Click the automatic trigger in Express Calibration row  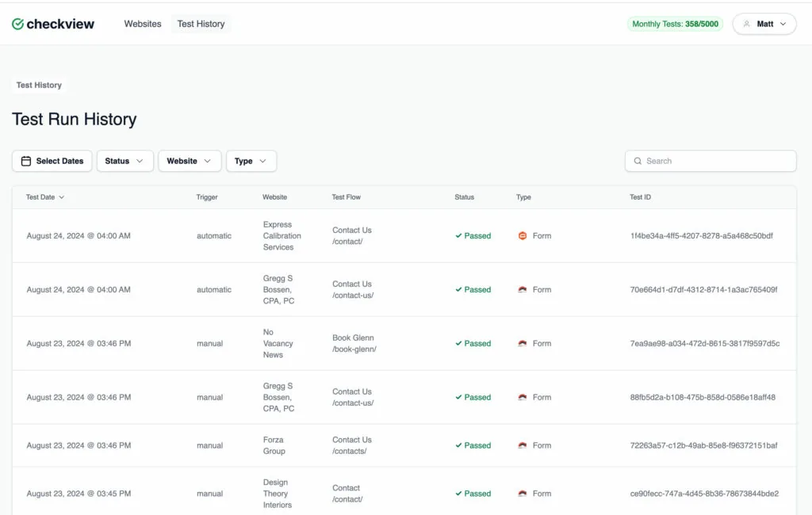click(x=214, y=235)
